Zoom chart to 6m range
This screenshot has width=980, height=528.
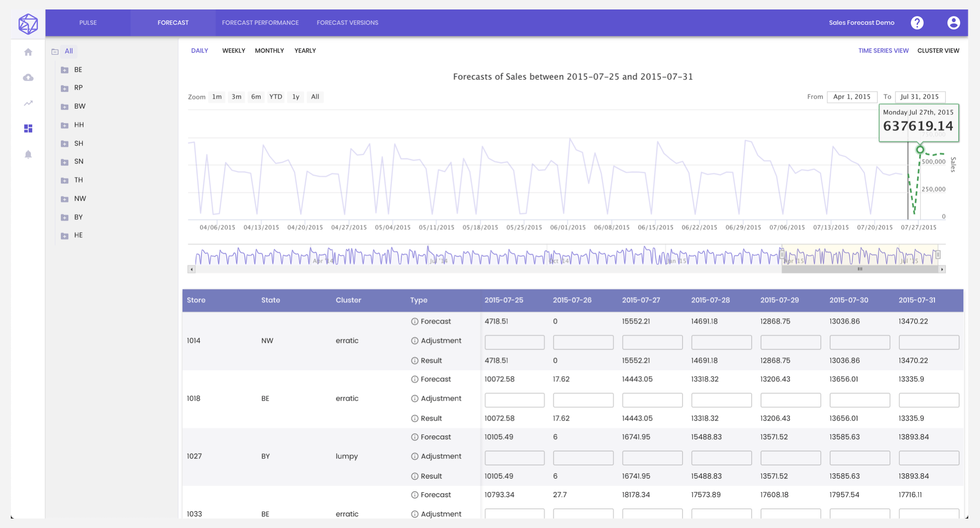point(256,97)
